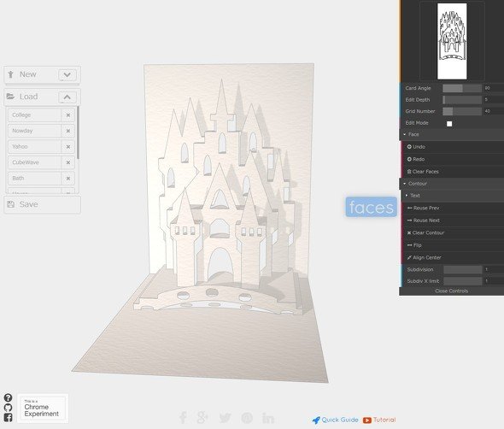Open the GitHub icon link
504x429 pixels.
8,408
